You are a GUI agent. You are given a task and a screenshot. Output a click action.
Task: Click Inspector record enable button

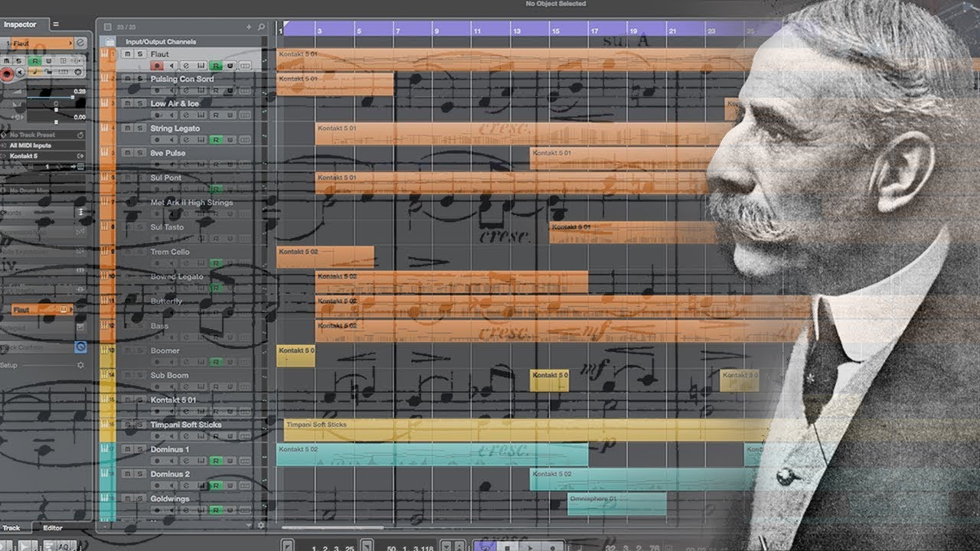(8, 74)
